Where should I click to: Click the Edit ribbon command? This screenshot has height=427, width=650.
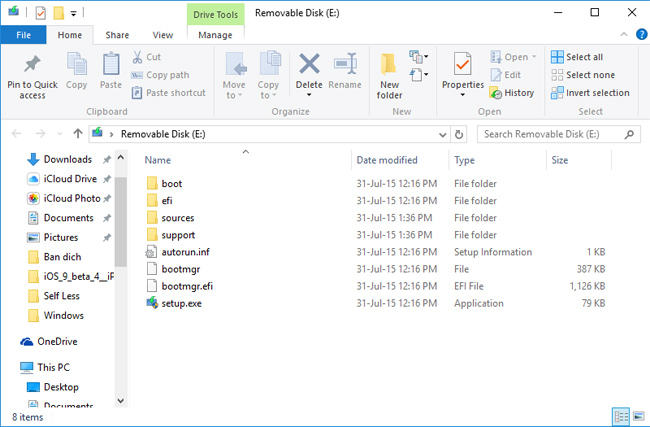[x=505, y=75]
